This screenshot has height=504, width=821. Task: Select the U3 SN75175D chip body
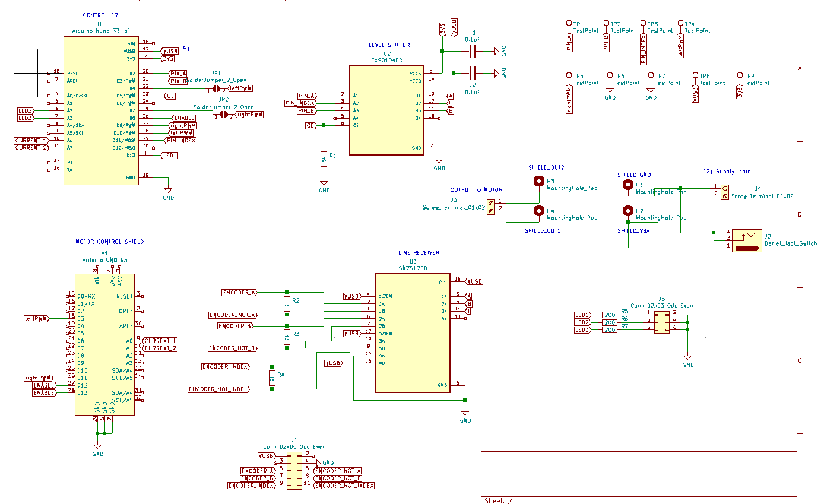point(413,333)
